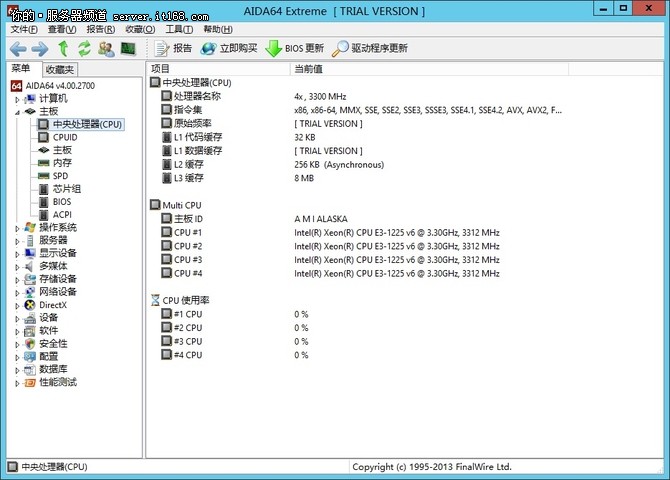The width and height of the screenshot is (670, 480).
Task: Expand the DirectX tree node
Action: (17, 306)
